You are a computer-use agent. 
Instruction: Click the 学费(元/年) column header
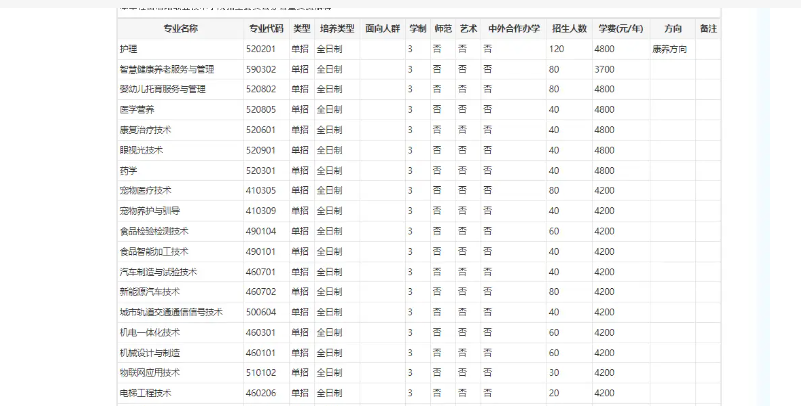pyautogui.click(x=618, y=29)
